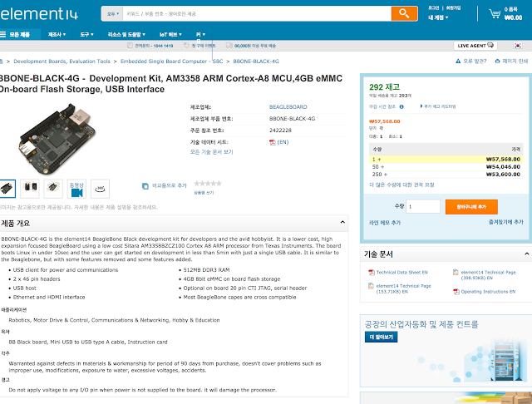Click the 로그인 login link
Image resolution: width=532 pixels, height=404 pixels.
click(x=434, y=7)
